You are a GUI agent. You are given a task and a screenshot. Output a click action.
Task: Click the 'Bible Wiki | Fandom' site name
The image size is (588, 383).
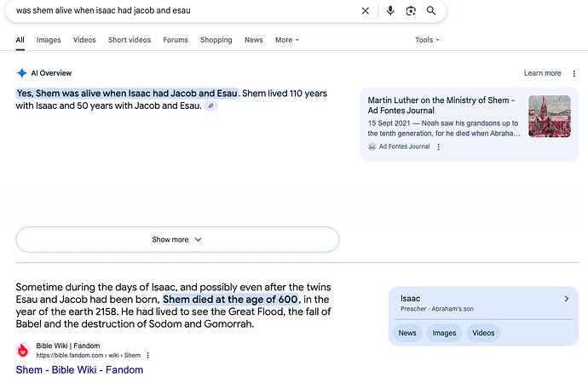click(68, 346)
